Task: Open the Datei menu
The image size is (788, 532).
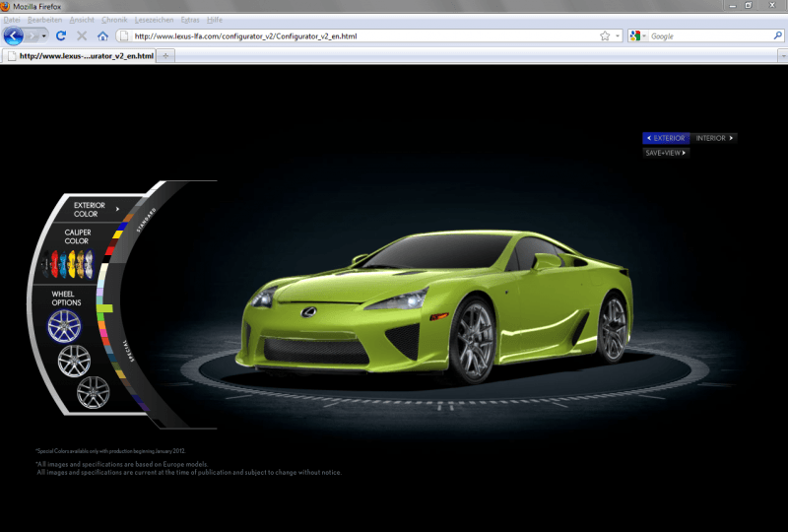Action: (x=12, y=20)
